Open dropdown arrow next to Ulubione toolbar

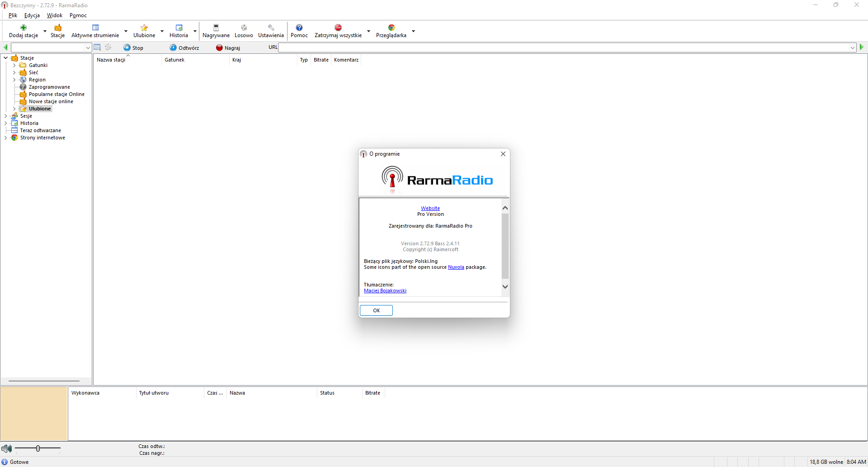point(162,31)
